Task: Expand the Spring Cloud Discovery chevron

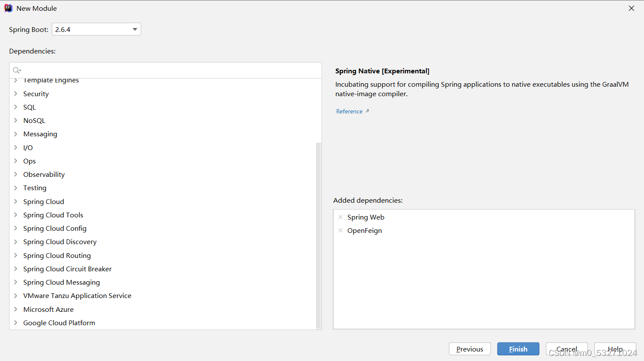Action: pyautogui.click(x=16, y=242)
